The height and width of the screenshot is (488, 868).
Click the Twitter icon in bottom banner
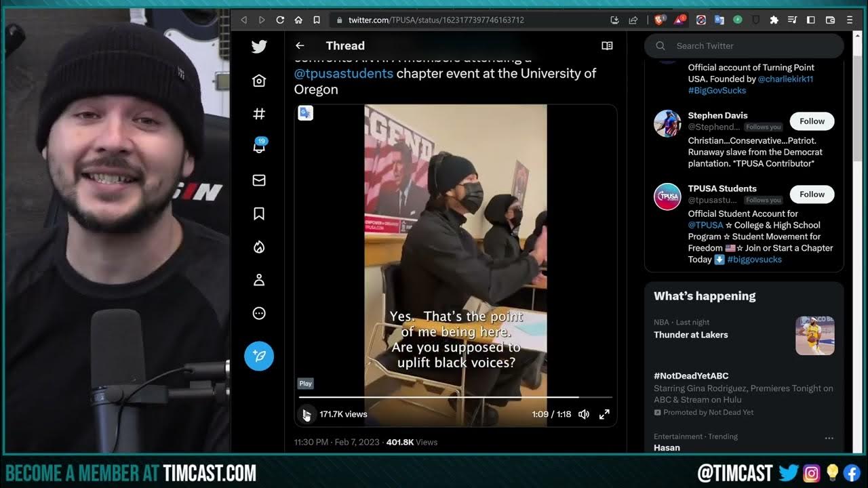coord(788,472)
